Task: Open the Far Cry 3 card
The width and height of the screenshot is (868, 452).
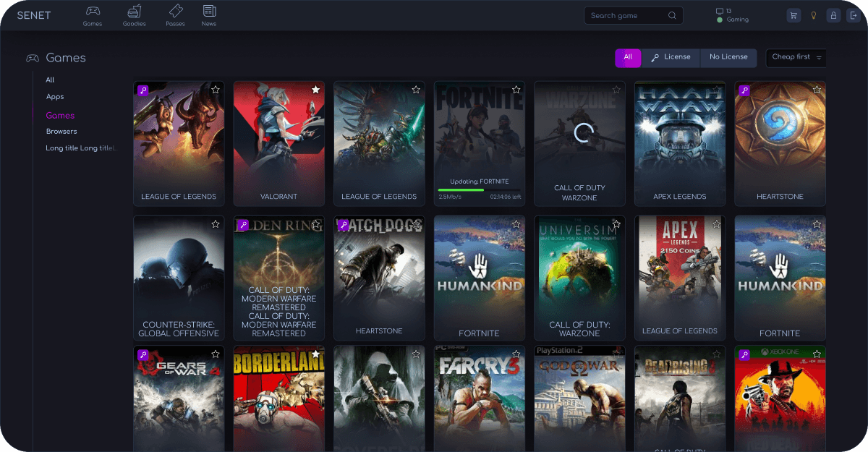Action: (480, 398)
